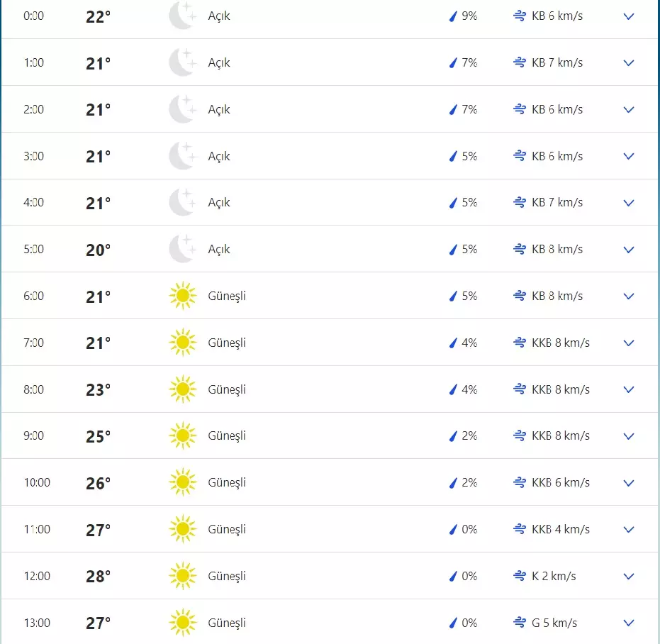The image size is (660, 644).
Task: Click the sun icon in the 6:00 row
Action: tap(182, 296)
